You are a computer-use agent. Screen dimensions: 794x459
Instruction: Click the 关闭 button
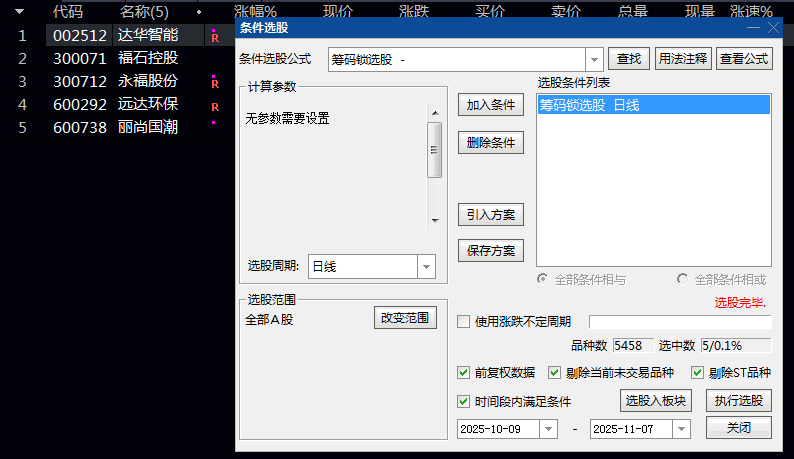[x=739, y=428]
